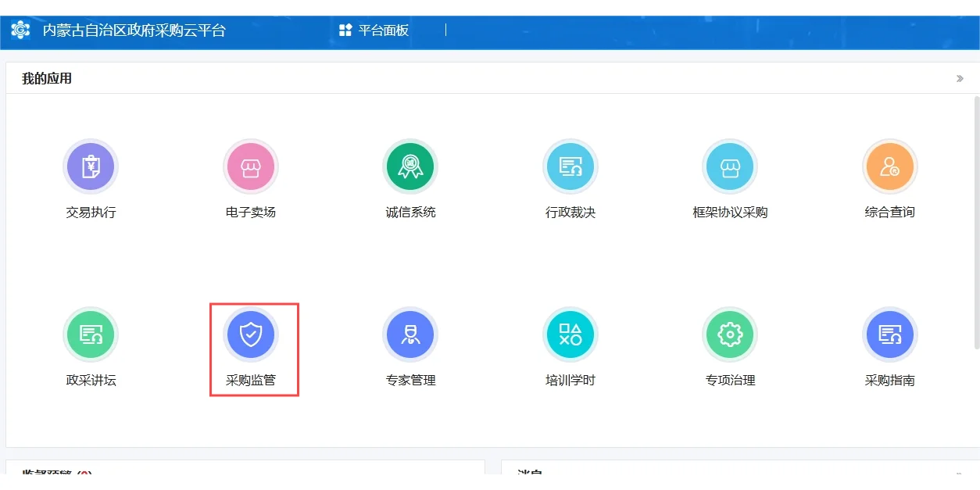Click the 综合查询 label text
This screenshot has height=490, width=980.
tap(890, 213)
